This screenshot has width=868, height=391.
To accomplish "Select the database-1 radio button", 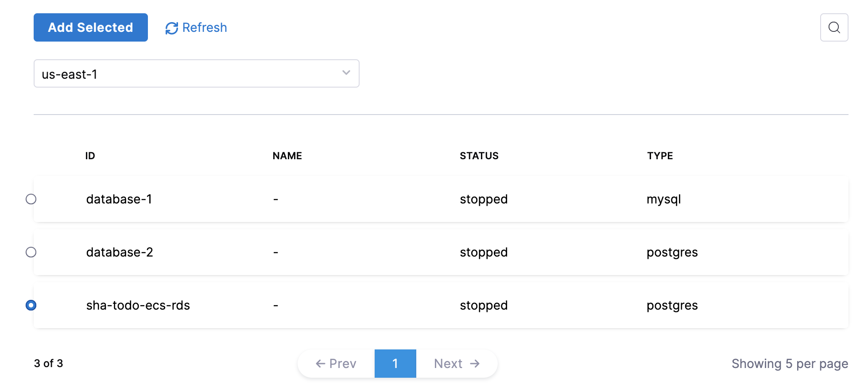I will [31, 199].
